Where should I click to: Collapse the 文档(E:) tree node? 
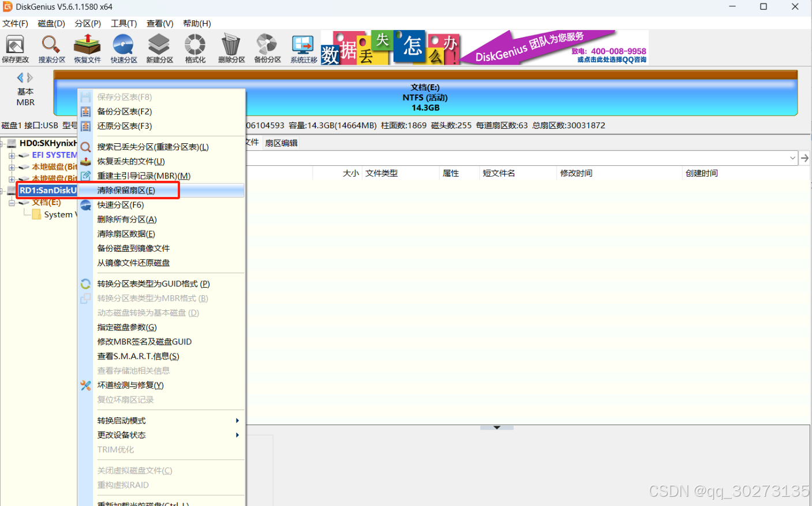click(12, 203)
